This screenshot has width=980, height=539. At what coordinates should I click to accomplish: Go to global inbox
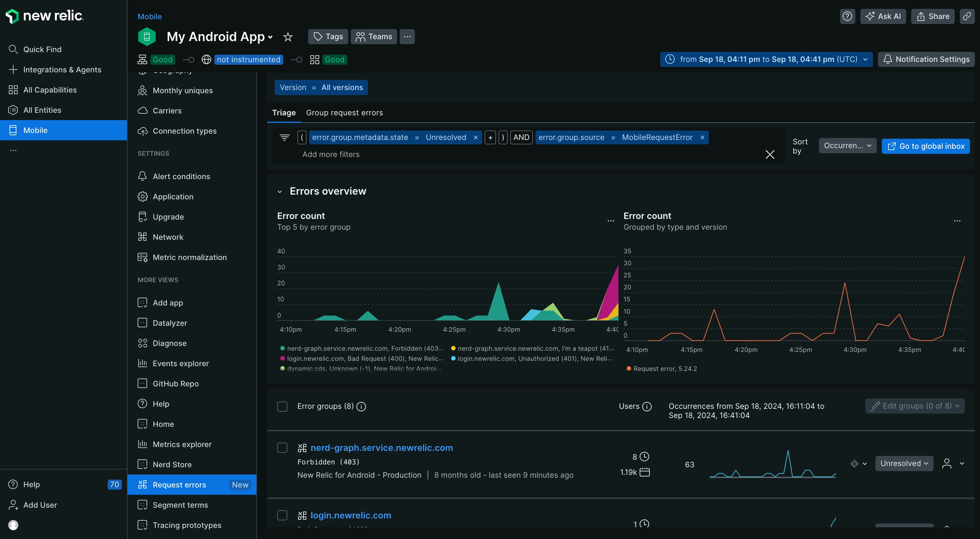pyautogui.click(x=926, y=146)
